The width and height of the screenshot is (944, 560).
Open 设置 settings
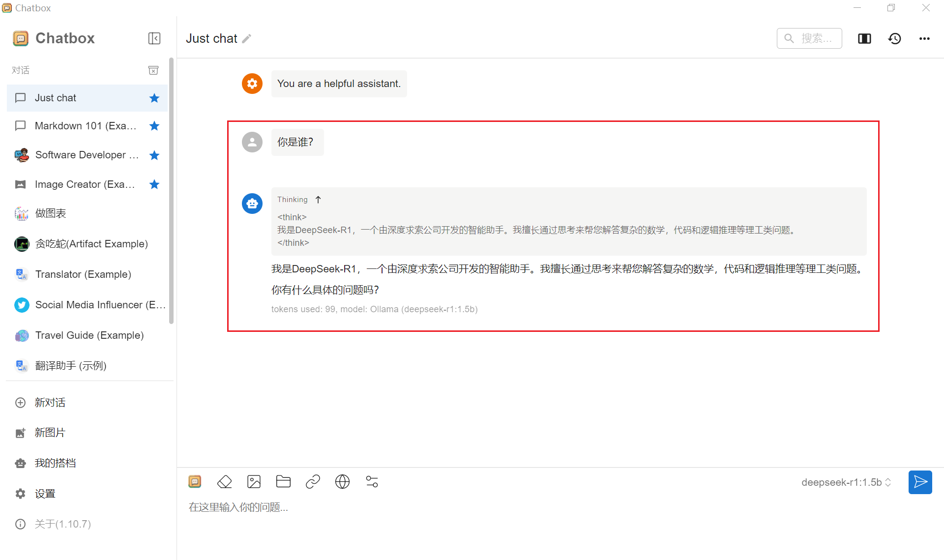[45, 494]
